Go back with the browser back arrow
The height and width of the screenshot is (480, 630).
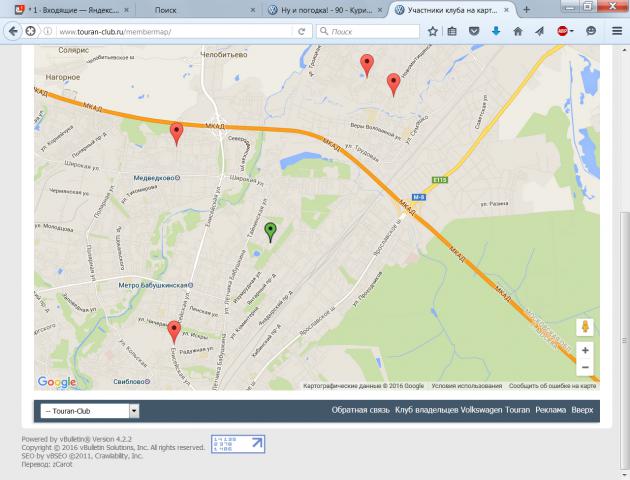[13, 31]
